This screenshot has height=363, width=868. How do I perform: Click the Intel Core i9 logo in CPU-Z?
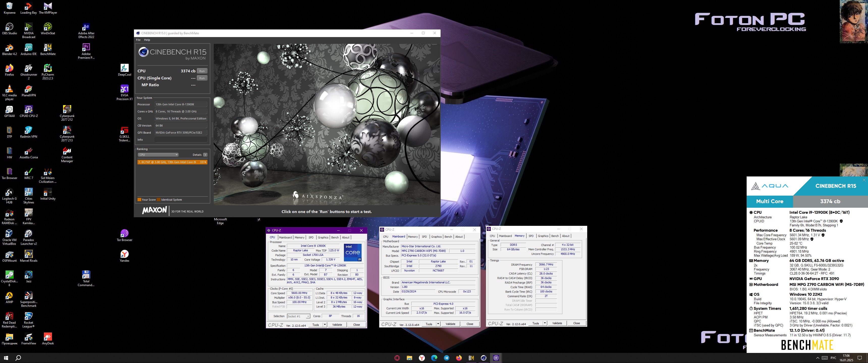(353, 253)
